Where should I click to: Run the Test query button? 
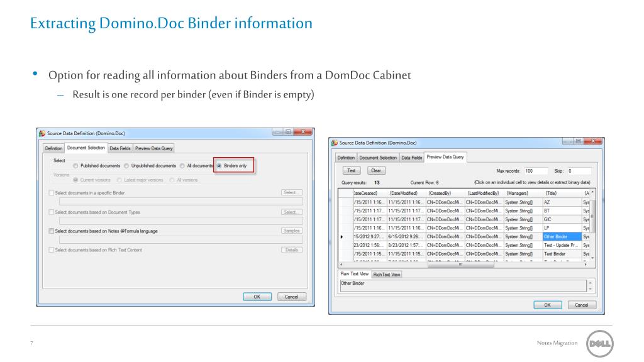pos(351,171)
